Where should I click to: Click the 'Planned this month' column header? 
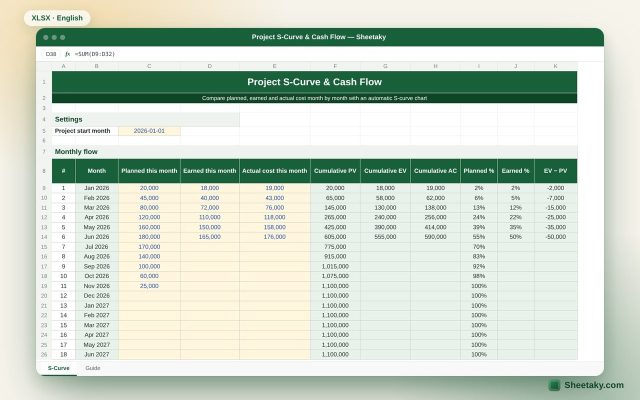pos(149,171)
